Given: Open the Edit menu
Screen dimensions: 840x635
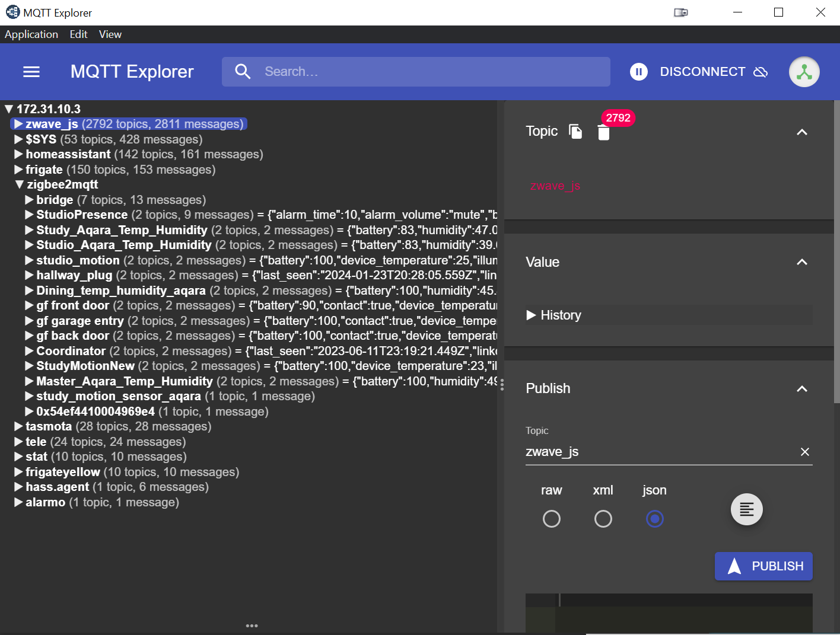Looking at the screenshot, I should [x=78, y=34].
